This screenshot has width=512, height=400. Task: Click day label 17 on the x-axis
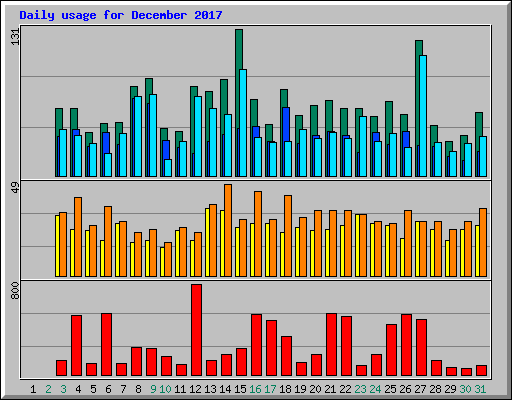click(x=270, y=389)
